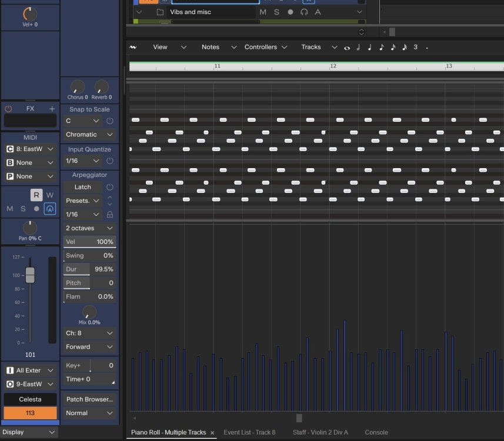Select the quarter note duration

tap(370, 47)
